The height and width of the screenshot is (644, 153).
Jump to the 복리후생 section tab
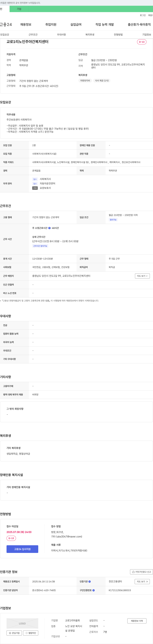(90, 35)
